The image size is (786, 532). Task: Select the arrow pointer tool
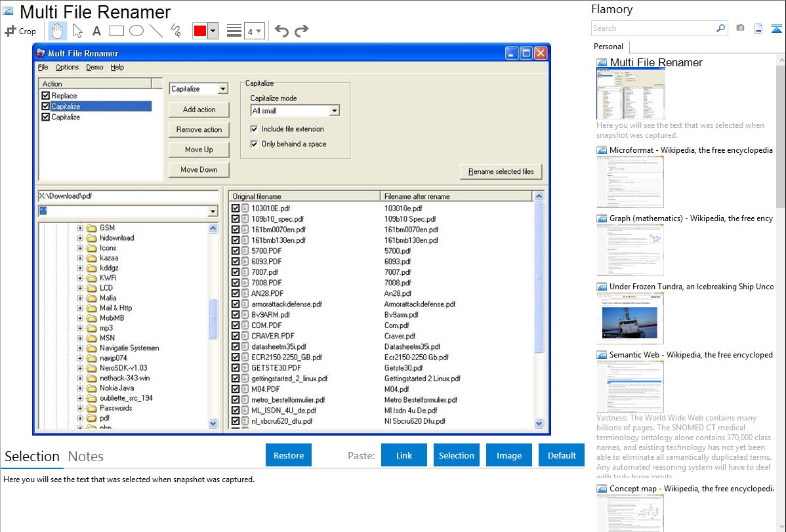[77, 31]
